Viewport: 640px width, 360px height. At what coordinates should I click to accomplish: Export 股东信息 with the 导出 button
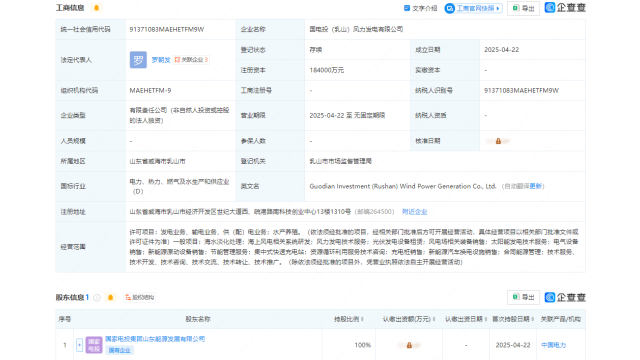pos(523,297)
